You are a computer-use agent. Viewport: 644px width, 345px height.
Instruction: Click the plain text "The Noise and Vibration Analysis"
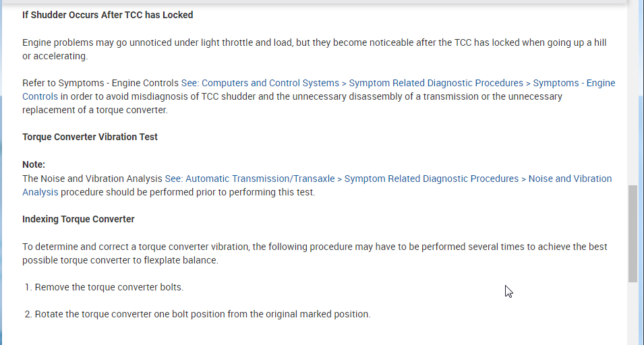92,179
